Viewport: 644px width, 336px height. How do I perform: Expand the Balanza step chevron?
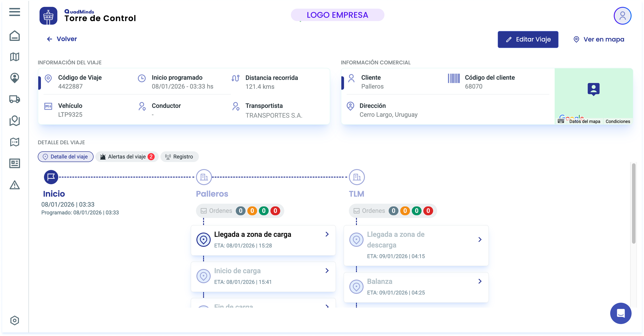(x=480, y=281)
